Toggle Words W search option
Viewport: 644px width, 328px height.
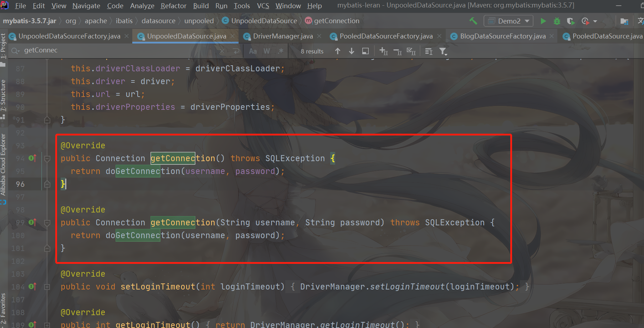pos(267,51)
